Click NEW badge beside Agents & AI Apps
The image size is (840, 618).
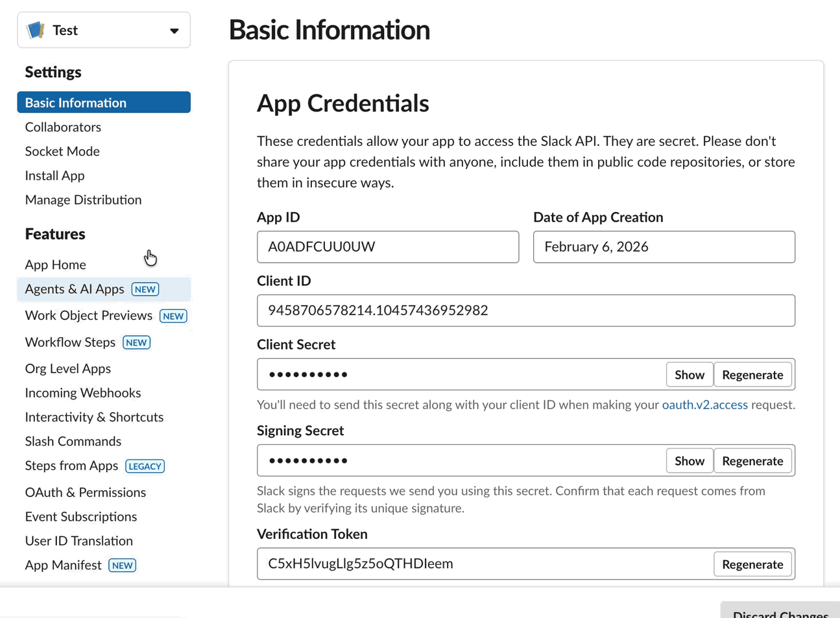point(145,289)
